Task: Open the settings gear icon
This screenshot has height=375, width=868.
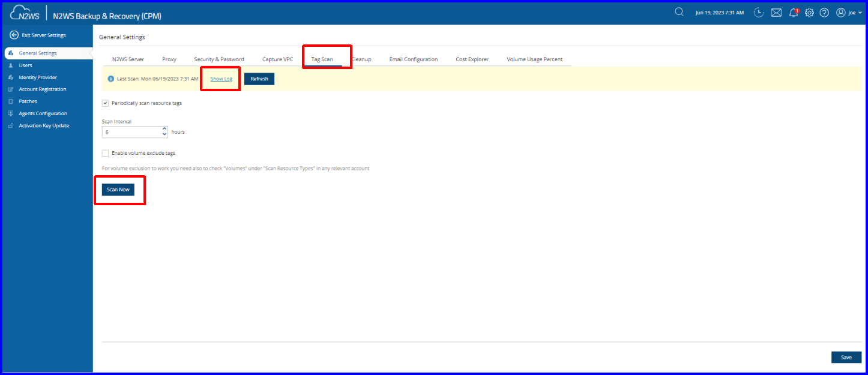Action: point(809,13)
